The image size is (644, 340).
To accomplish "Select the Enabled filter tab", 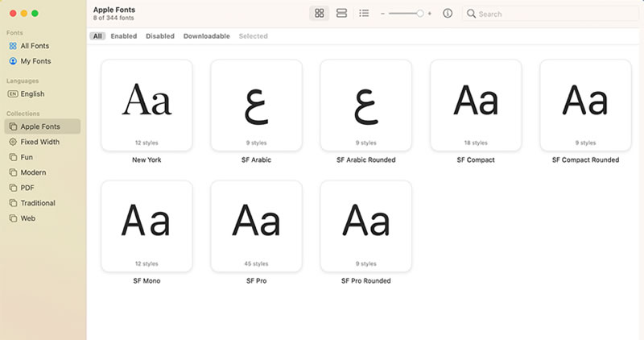I will click(x=124, y=36).
